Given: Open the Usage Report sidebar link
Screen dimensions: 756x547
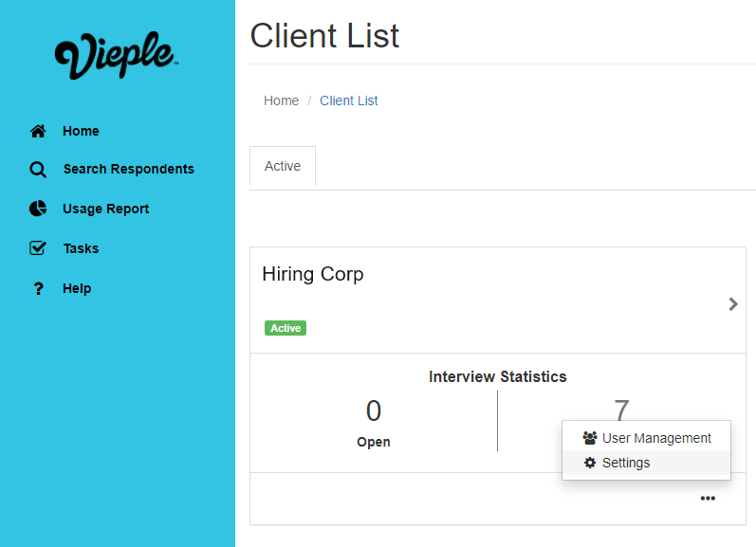Looking at the screenshot, I should [x=105, y=209].
